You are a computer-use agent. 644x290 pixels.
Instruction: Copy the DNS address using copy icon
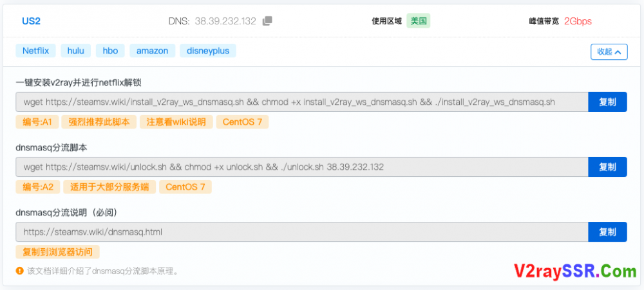[267, 21]
